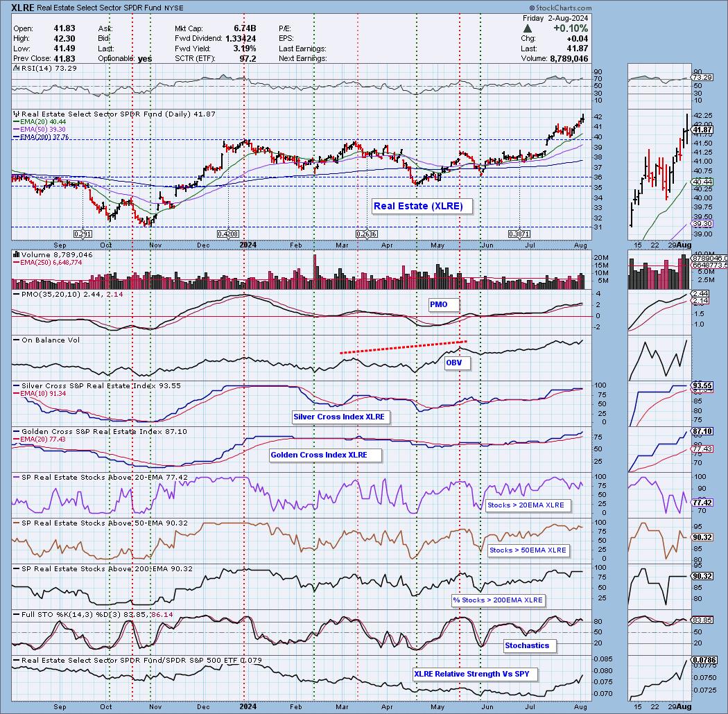This screenshot has height=714, width=728.
Task: Click the PMO annotation label box
Action: tap(444, 304)
